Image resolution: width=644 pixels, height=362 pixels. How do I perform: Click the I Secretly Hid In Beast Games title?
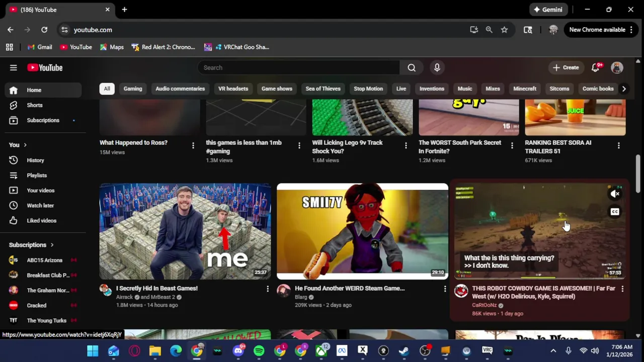click(x=157, y=288)
